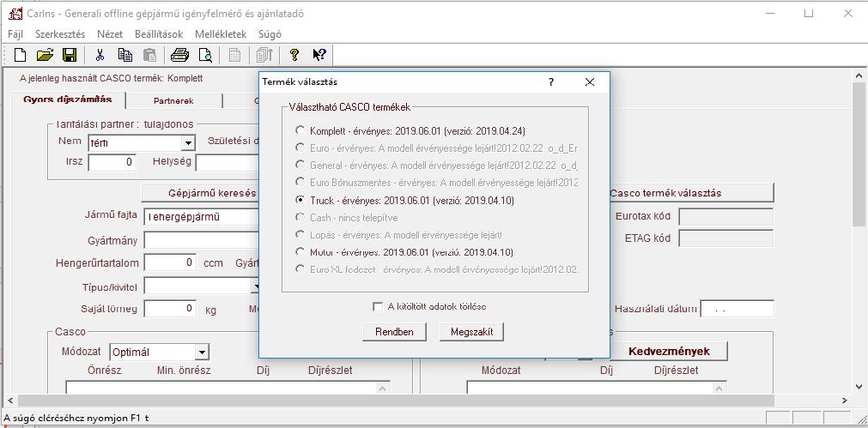
Task: Select the expired Euro product radio
Action: [x=300, y=148]
